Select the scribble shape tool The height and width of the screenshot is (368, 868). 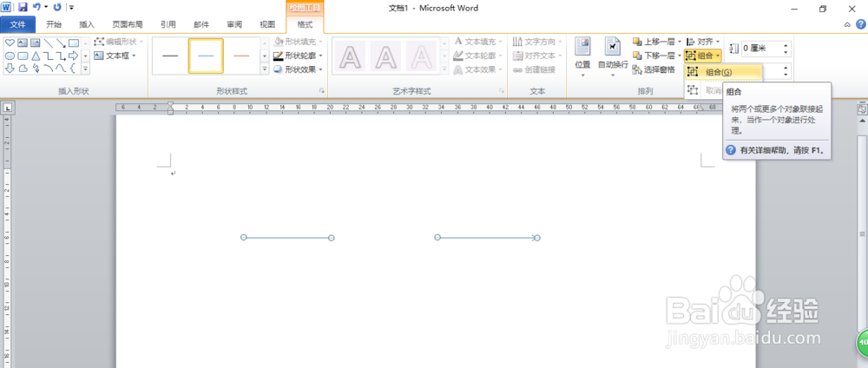(36, 69)
